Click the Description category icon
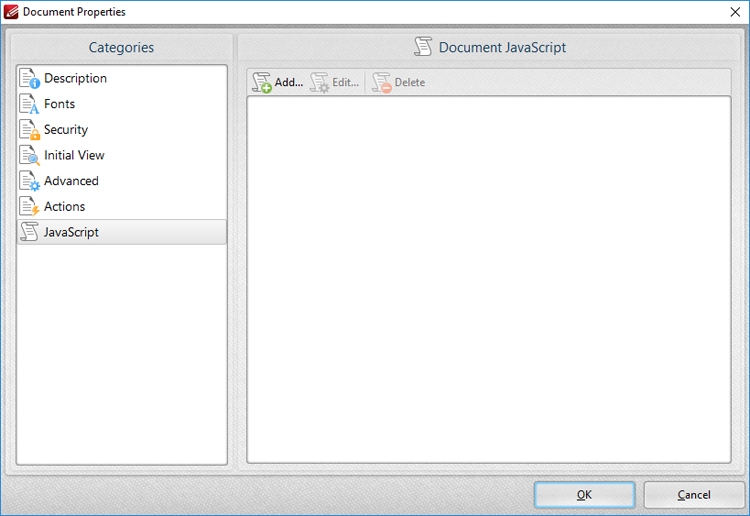This screenshot has width=750, height=516. point(29,78)
